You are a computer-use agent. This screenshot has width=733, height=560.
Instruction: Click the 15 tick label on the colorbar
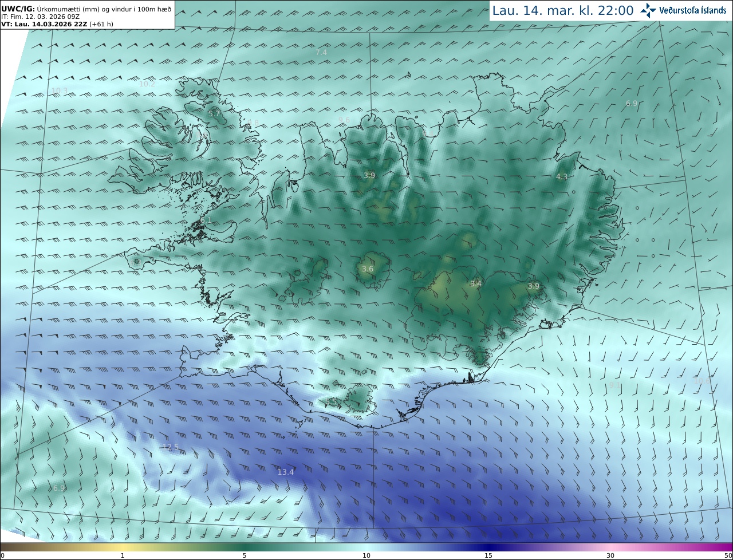488,555
